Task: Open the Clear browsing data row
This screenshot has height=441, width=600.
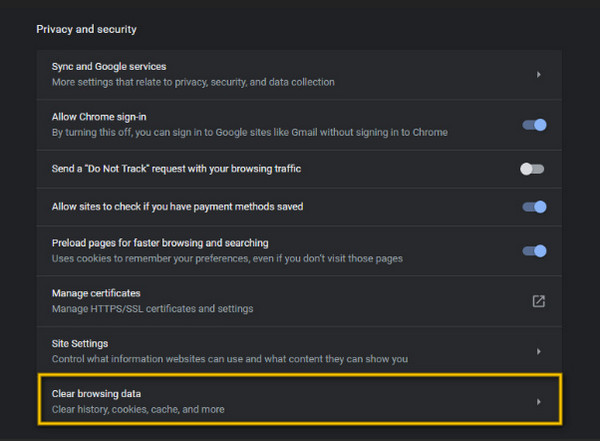Action: [300, 400]
